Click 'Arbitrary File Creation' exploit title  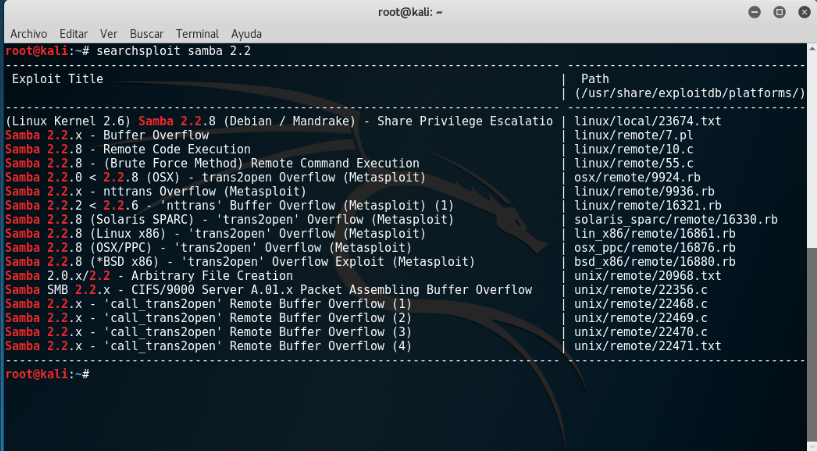pyautogui.click(x=212, y=276)
